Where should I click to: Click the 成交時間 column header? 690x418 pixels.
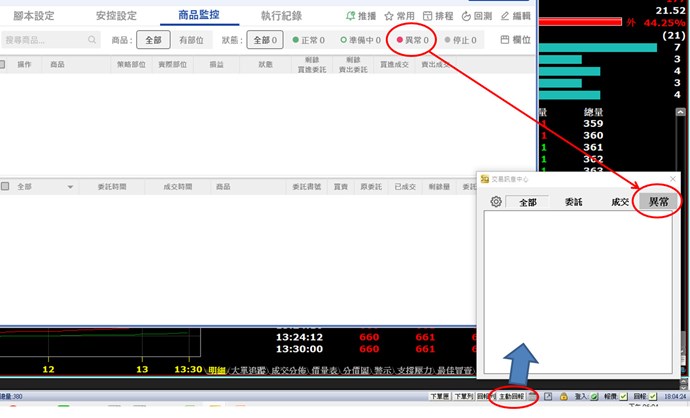click(x=178, y=187)
